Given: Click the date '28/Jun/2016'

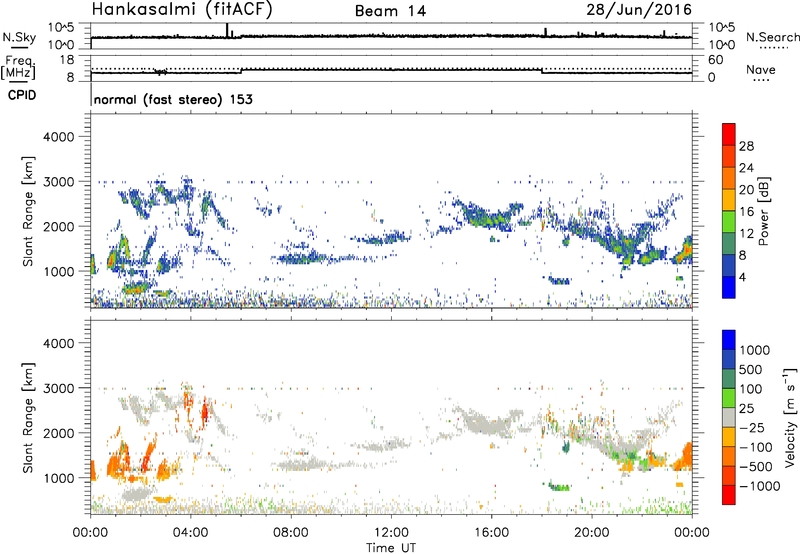Looking at the screenshot, I should [x=639, y=9].
